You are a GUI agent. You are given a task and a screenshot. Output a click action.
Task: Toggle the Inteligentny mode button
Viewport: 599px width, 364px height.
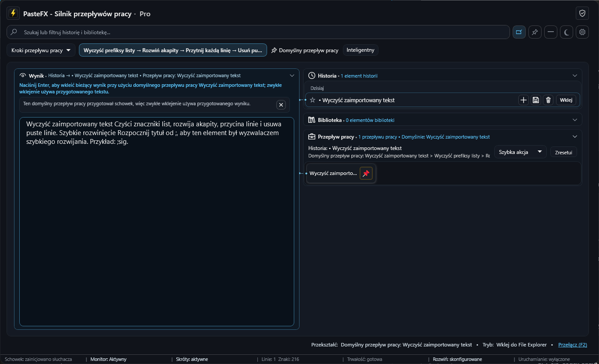click(360, 50)
